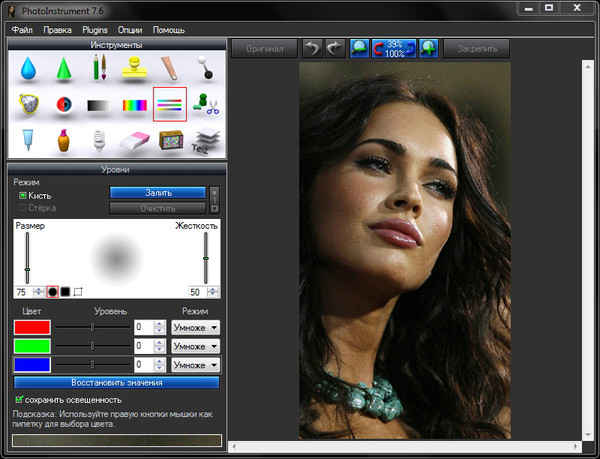
Task: Open the Plugins menu
Action: coord(96,30)
